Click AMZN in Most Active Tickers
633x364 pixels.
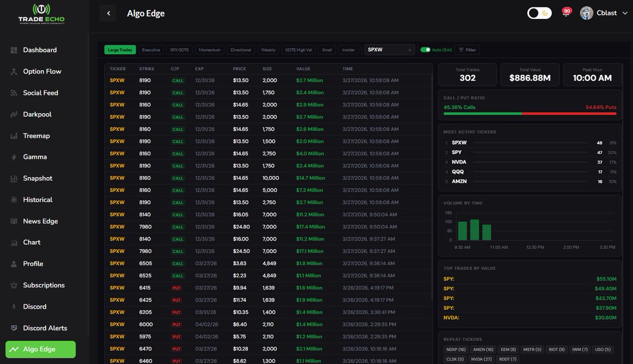[459, 181]
